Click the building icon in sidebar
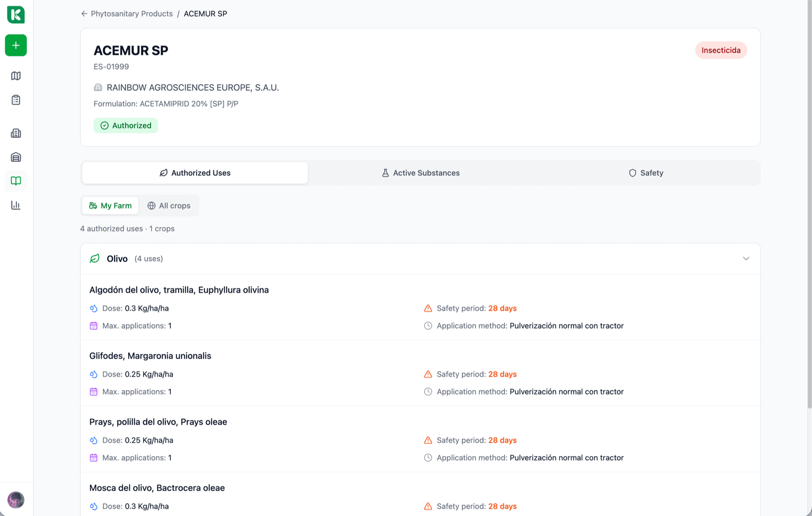812x516 pixels. [16, 133]
